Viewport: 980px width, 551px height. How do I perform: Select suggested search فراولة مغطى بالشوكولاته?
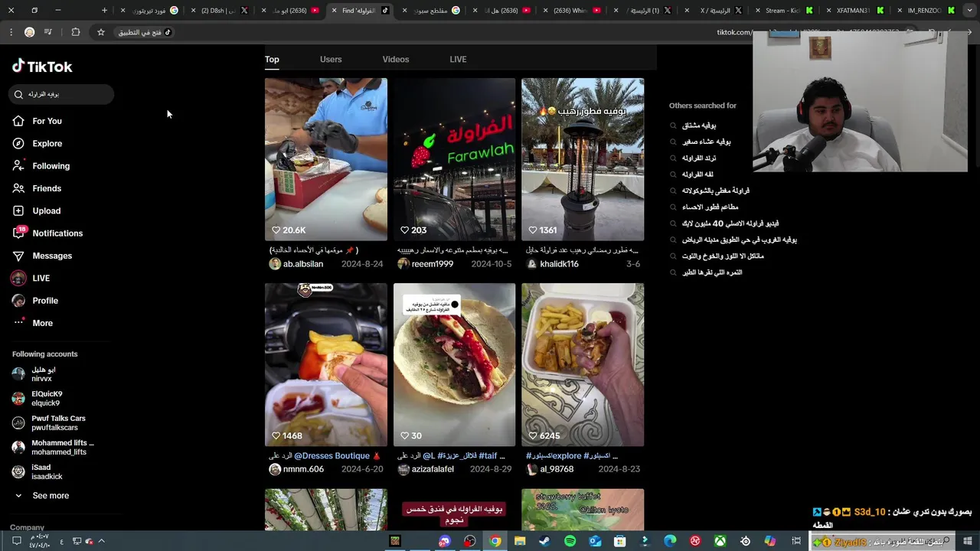point(715,191)
